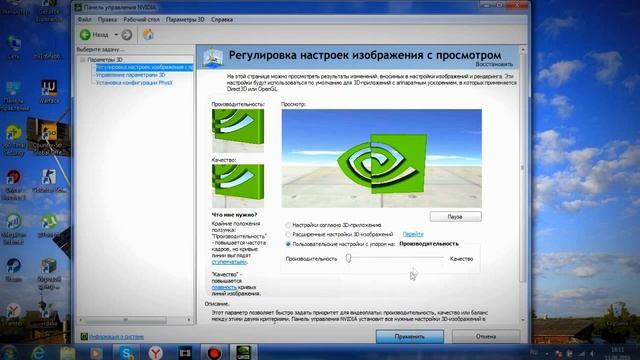Open the red record app on taskbar

coord(214,352)
